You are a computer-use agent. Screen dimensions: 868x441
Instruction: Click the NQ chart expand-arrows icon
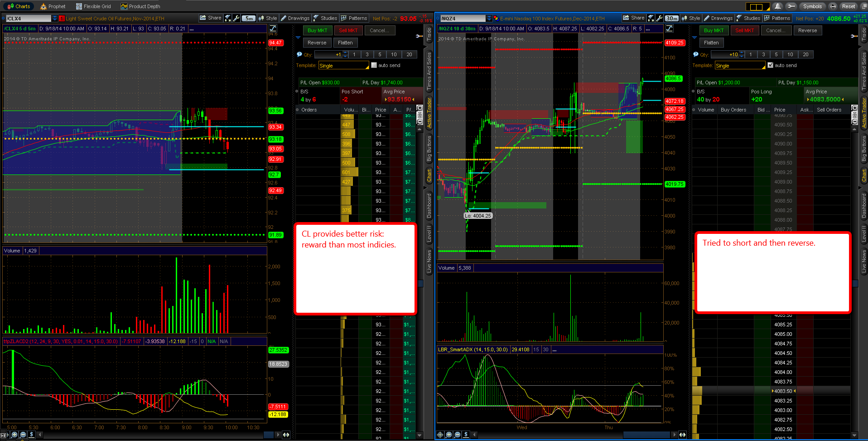[651, 18]
